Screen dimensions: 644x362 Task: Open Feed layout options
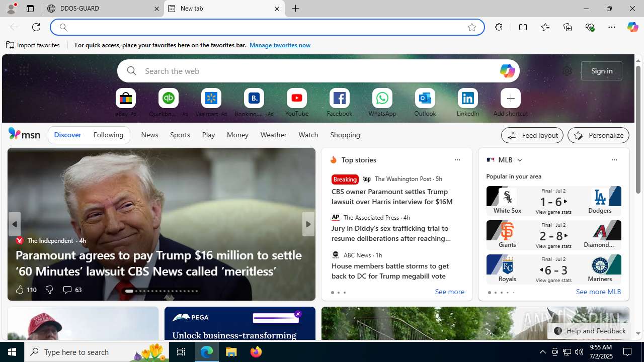(x=532, y=135)
